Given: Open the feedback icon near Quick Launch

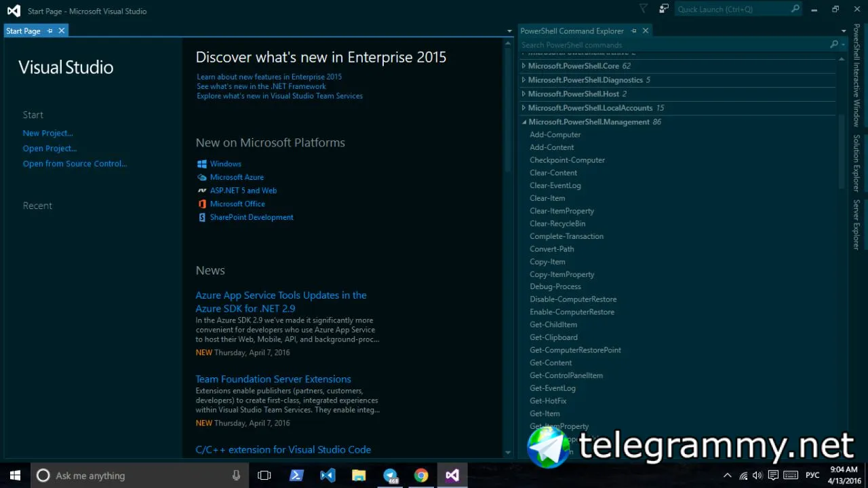Looking at the screenshot, I should pos(664,9).
